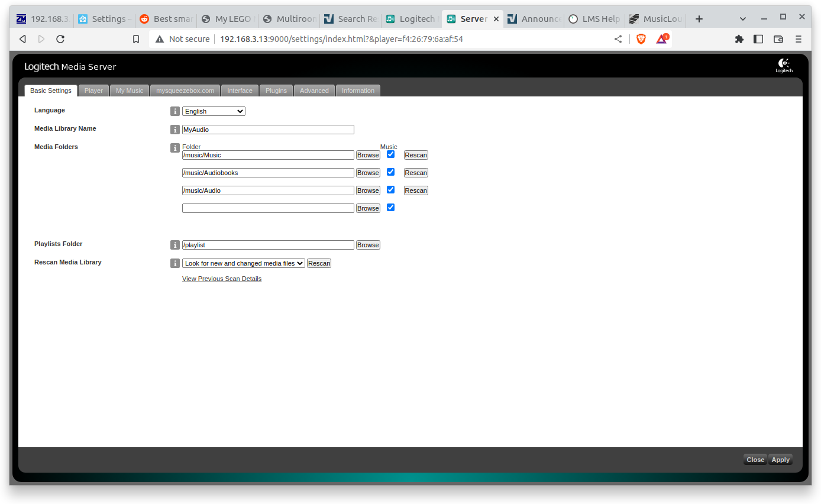Switch to the Interface tab

[240, 91]
